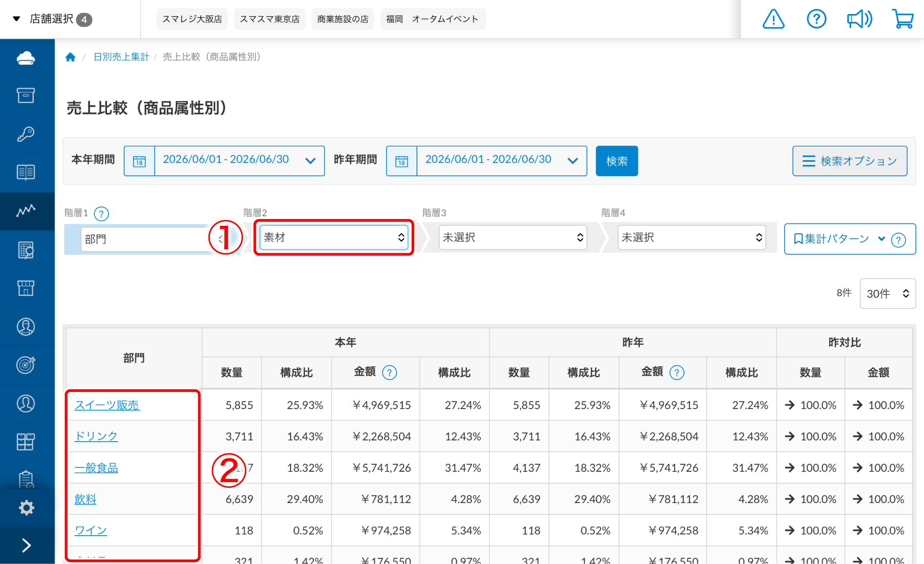Viewport: 924px width, 564px height.
Task: Click 日別売上集計 breadcrumb link
Action: click(121, 57)
